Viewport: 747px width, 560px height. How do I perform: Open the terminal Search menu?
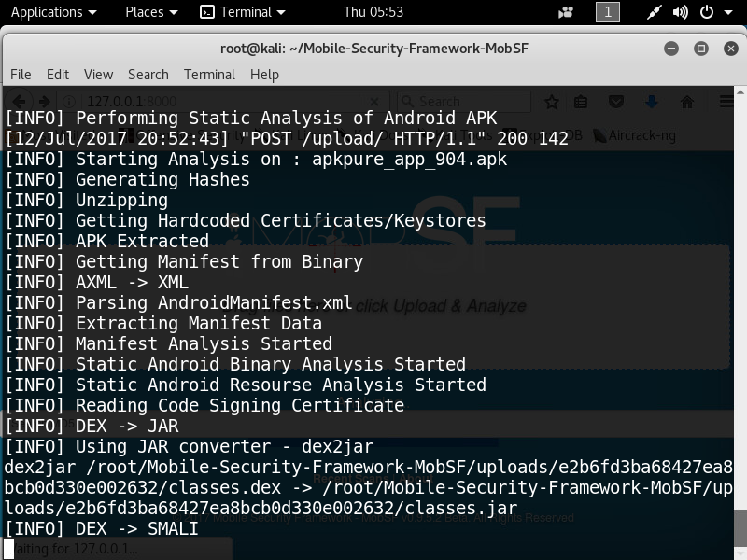148,75
